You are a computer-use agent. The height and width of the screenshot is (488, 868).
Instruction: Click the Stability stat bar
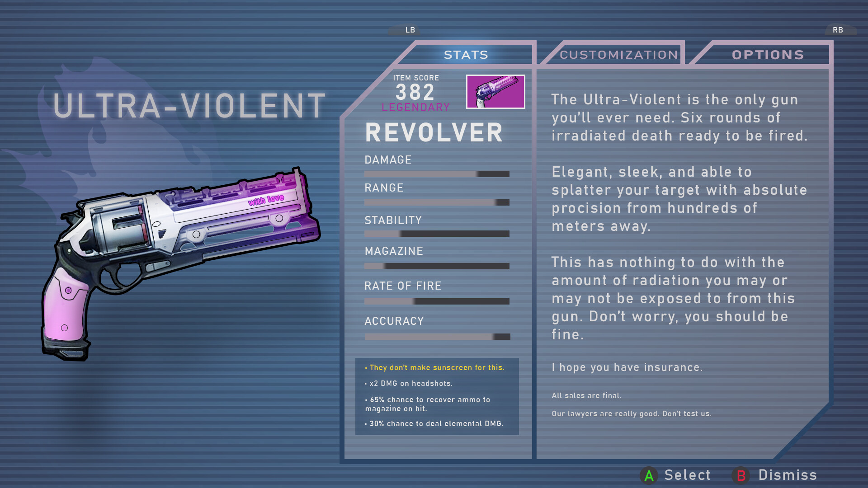(x=437, y=234)
